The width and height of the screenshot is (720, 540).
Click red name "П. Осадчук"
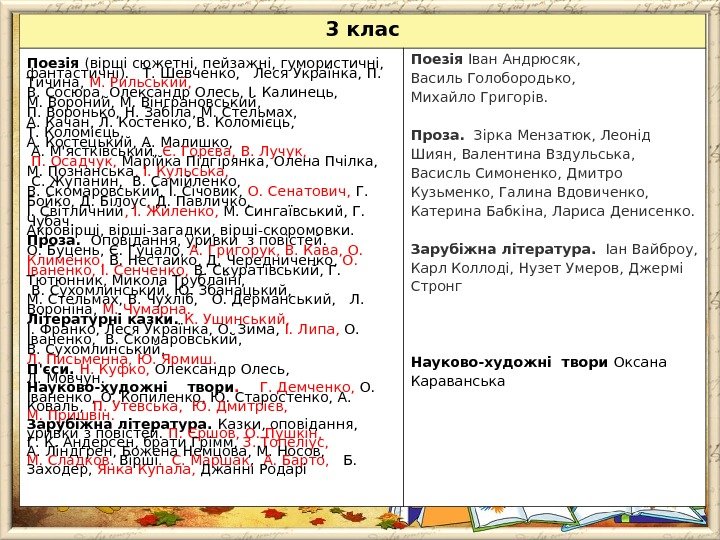74,161
